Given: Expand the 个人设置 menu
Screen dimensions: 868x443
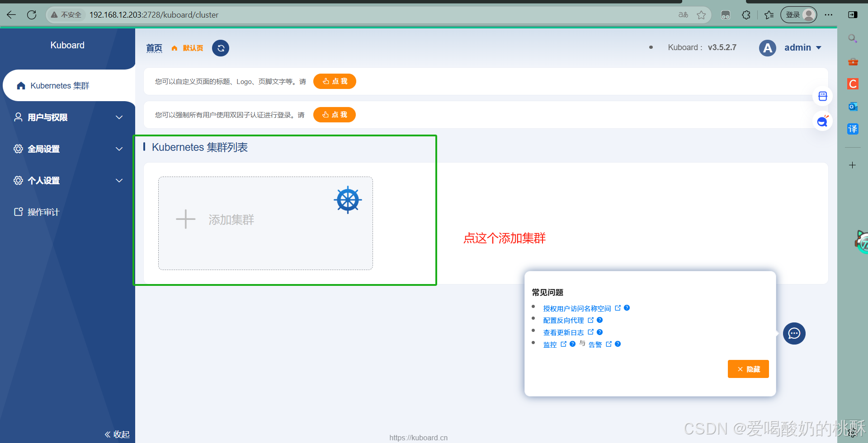Looking at the screenshot, I should pyautogui.click(x=69, y=181).
